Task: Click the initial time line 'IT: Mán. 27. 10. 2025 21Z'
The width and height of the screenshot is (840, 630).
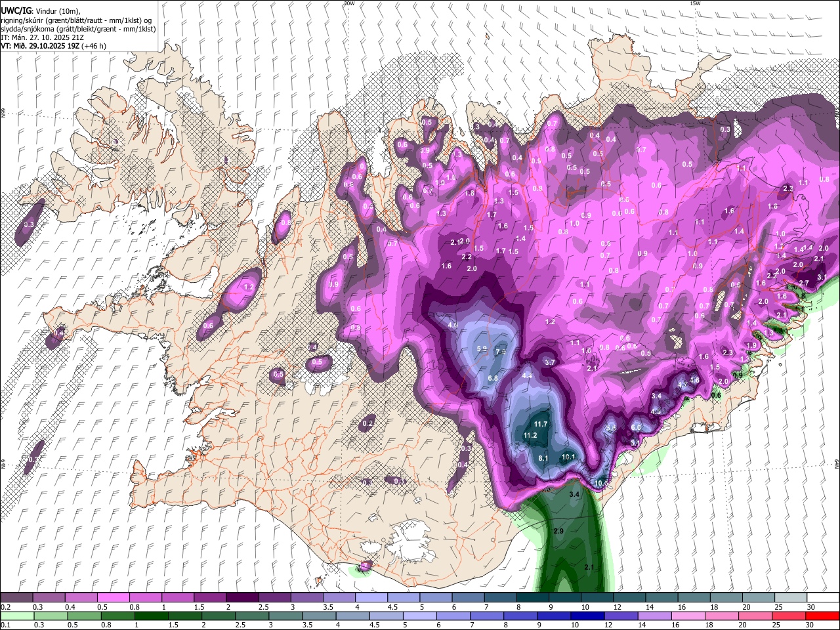Action: (x=42, y=37)
